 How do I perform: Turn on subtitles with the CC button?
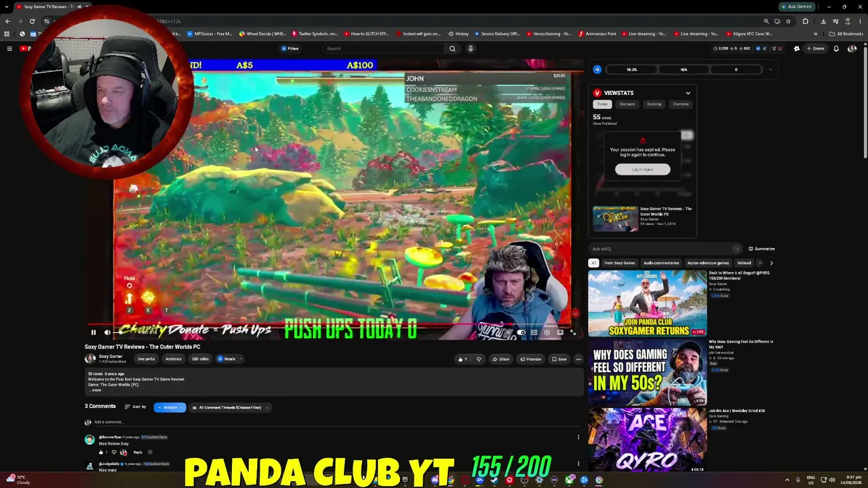pos(534,332)
